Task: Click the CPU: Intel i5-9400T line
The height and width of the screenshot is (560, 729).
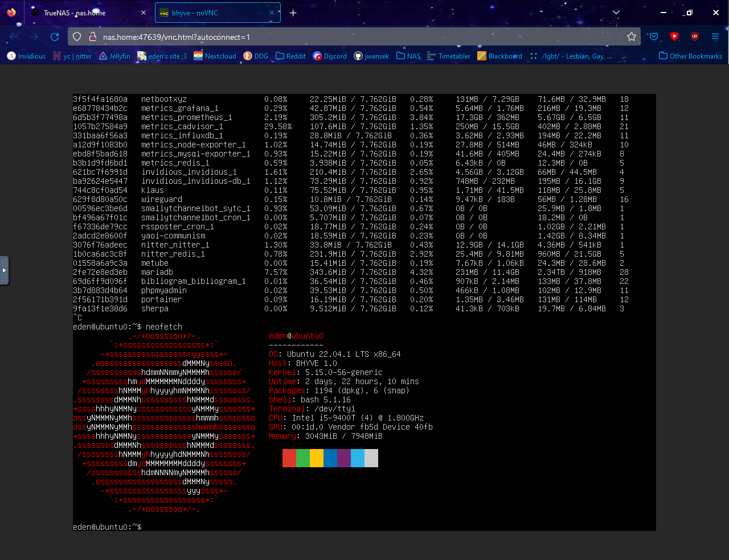Action: (x=346, y=418)
